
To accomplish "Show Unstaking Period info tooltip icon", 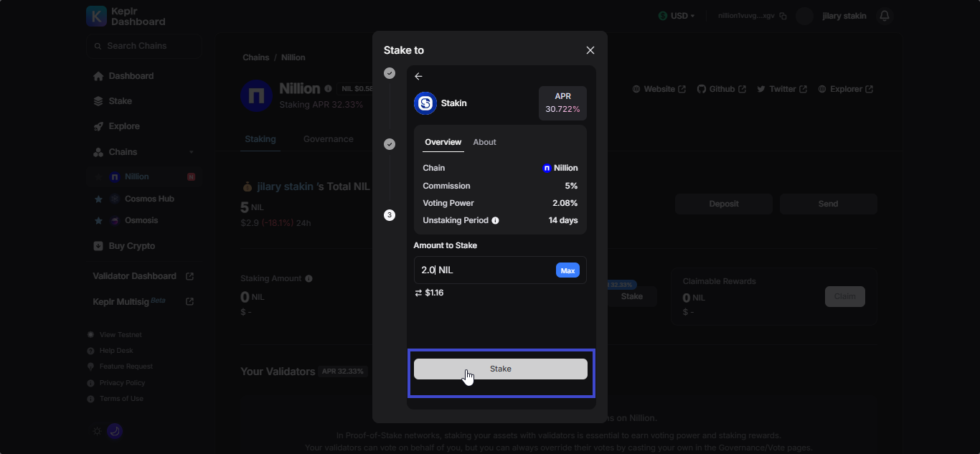I will pyautogui.click(x=496, y=221).
